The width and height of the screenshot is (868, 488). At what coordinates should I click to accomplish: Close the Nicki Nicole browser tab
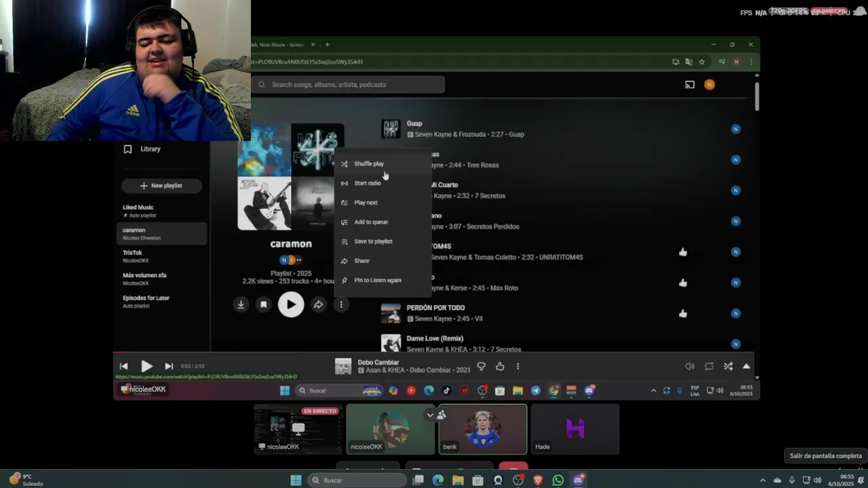tap(313, 45)
